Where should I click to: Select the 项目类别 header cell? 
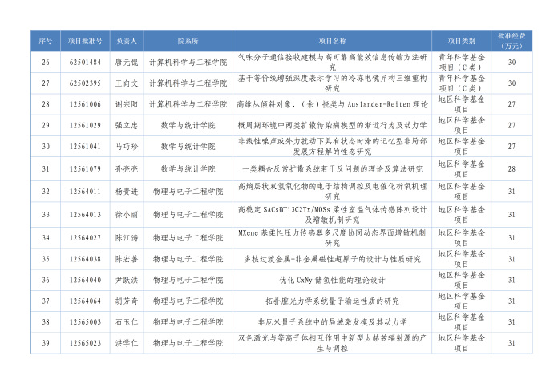pos(461,40)
